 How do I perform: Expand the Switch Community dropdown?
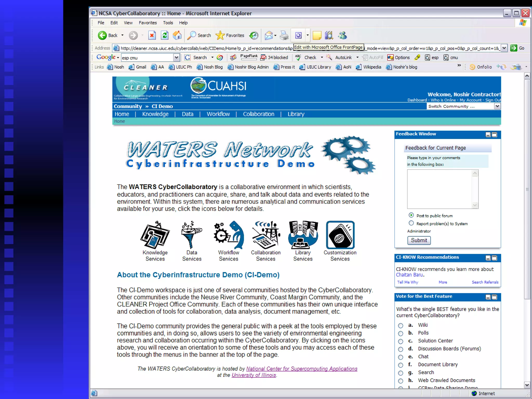pyautogui.click(x=497, y=106)
